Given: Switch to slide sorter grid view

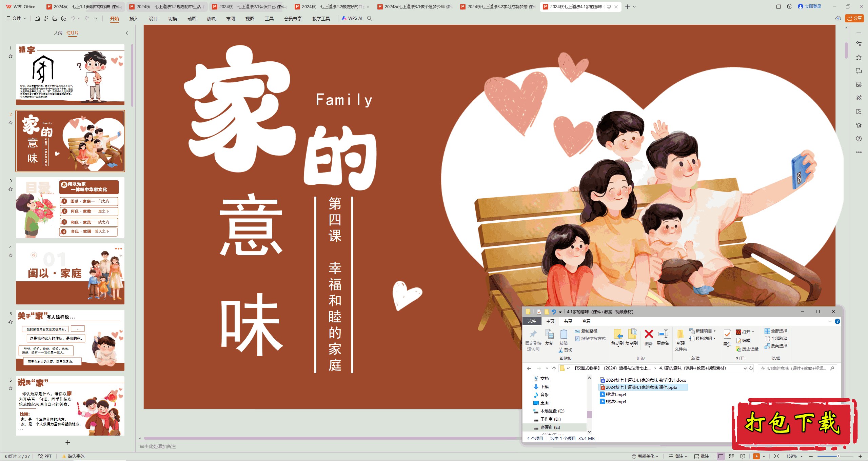Looking at the screenshot, I should (732, 456).
